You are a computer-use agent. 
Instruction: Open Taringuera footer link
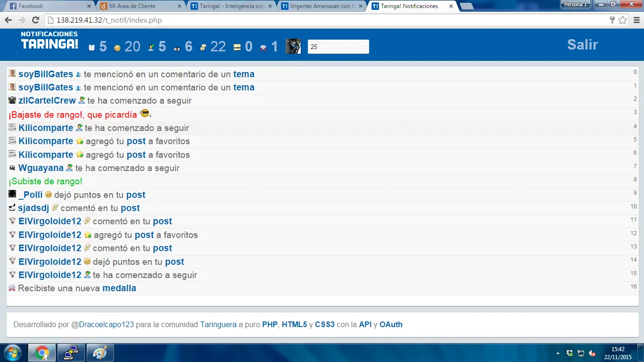218,324
